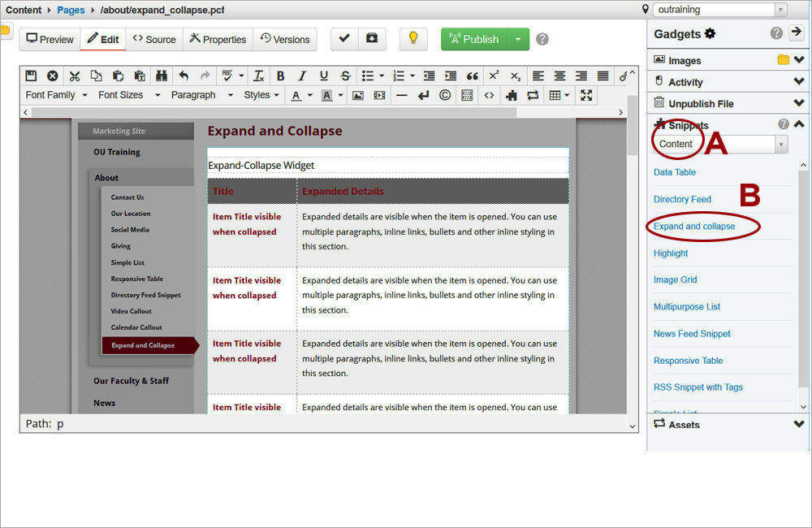Image resolution: width=812 pixels, height=528 pixels.
Task: Open Gadgets settings gear
Action: tap(710, 33)
